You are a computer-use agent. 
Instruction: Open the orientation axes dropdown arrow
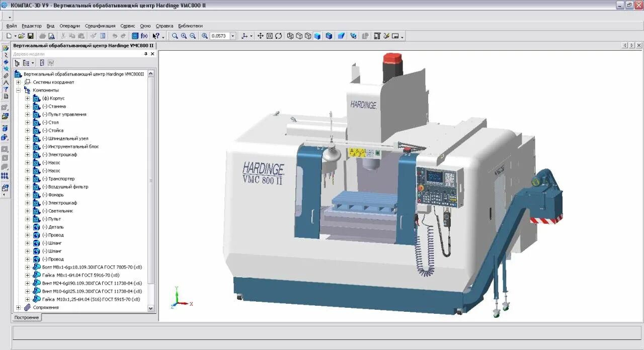[252, 36]
